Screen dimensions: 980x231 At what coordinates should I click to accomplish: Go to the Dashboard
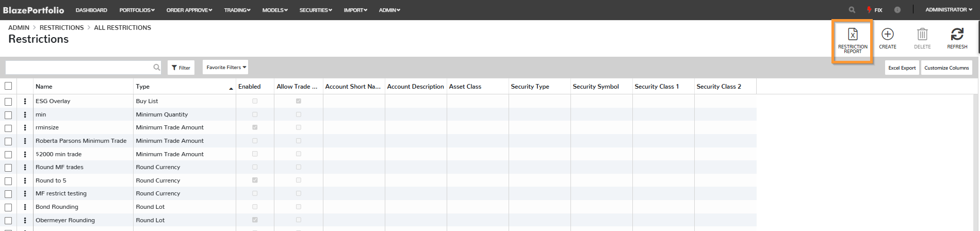click(91, 10)
